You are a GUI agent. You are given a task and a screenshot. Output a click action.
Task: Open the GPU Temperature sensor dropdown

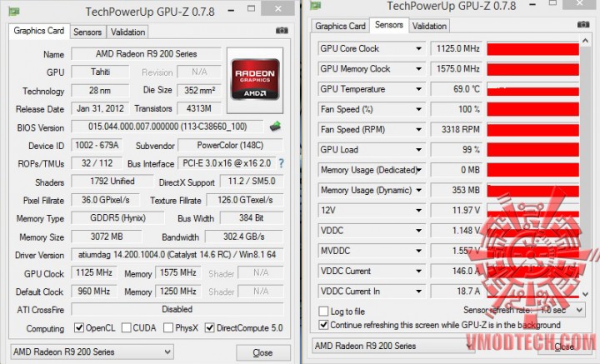(418, 89)
